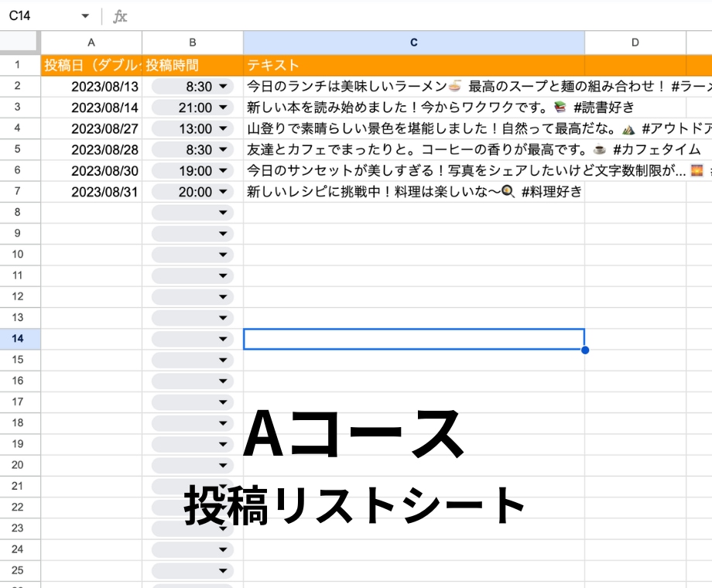Select column C header
The image size is (712, 588).
tap(414, 43)
